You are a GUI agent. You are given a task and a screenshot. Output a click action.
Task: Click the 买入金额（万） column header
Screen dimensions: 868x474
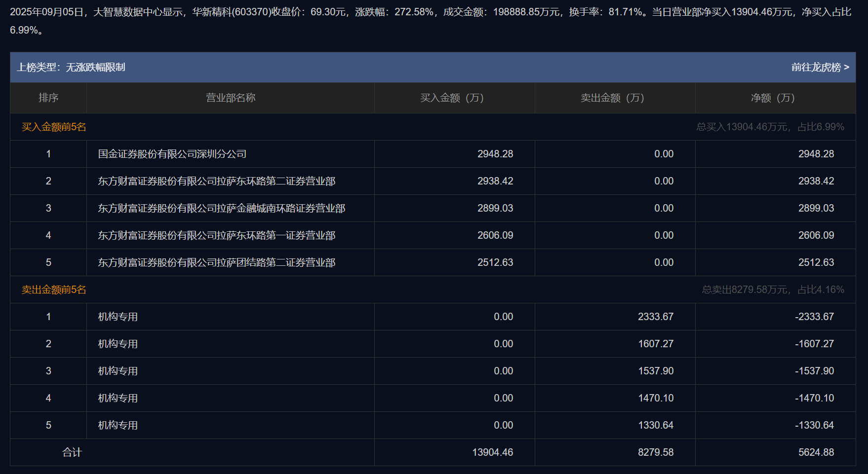(452, 98)
